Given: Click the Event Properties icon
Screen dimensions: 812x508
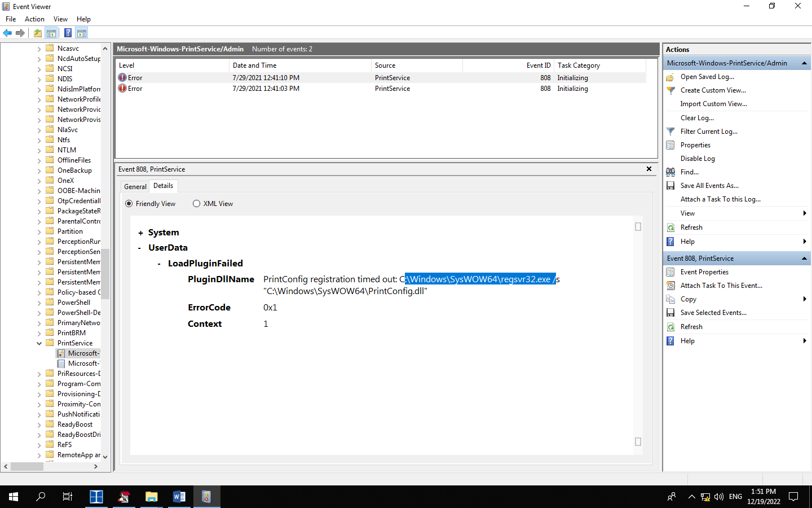Looking at the screenshot, I should pos(670,272).
